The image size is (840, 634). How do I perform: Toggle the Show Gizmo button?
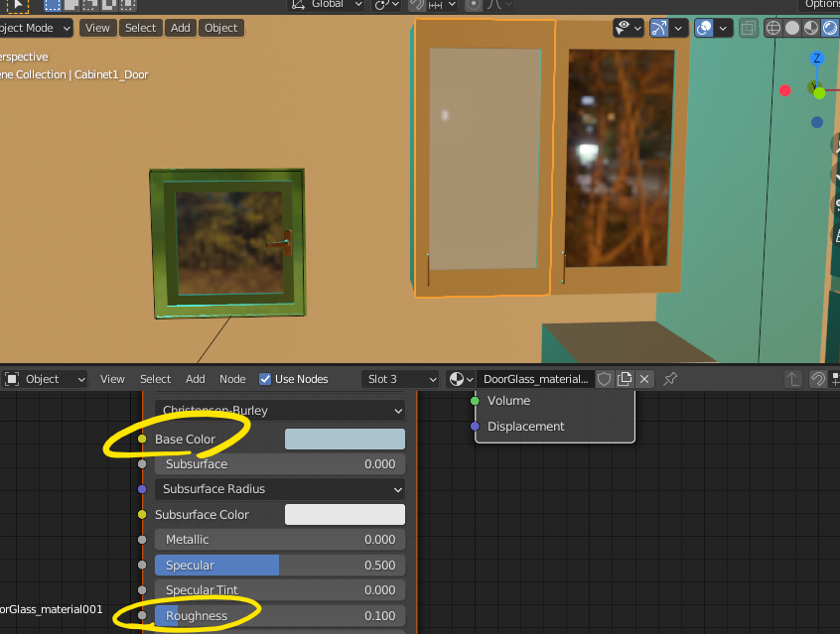(x=659, y=28)
